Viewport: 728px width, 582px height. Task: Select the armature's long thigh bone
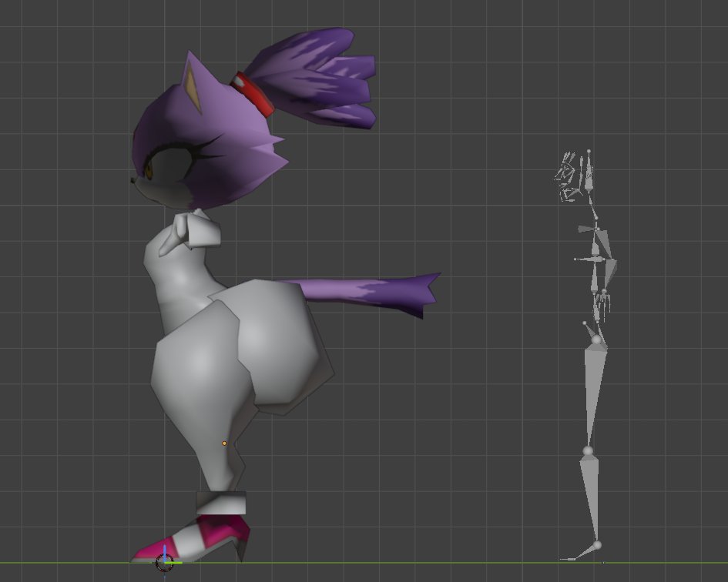coord(593,394)
